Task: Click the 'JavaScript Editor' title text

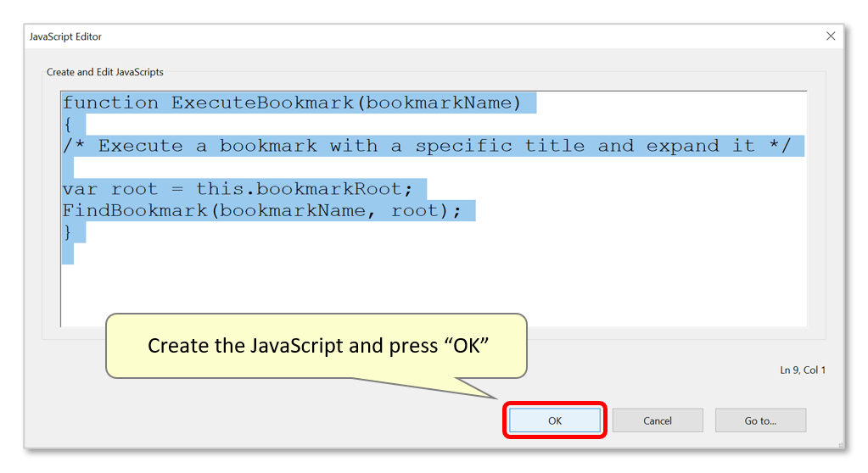Action: tap(65, 36)
